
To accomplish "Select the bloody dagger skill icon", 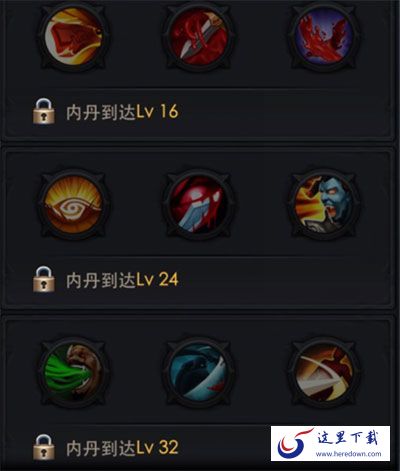I will (x=199, y=35).
